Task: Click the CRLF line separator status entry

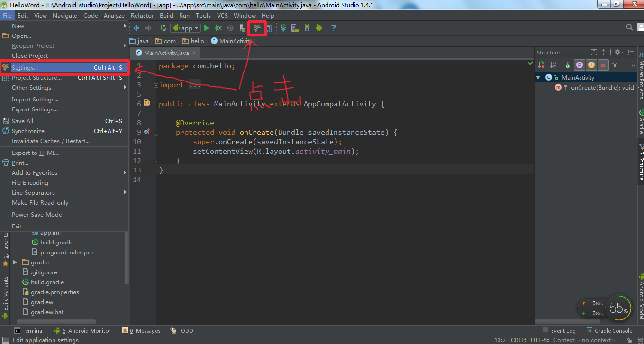Action: 518,340
